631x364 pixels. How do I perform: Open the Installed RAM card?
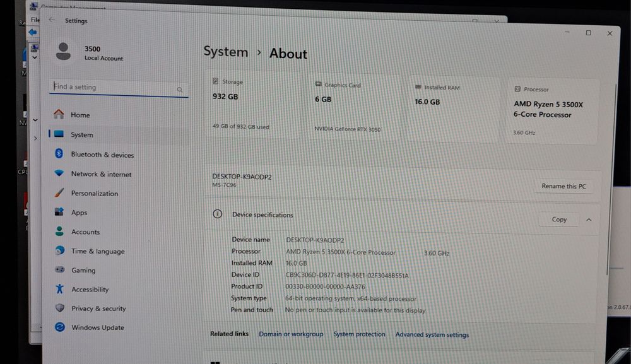pyautogui.click(x=454, y=109)
